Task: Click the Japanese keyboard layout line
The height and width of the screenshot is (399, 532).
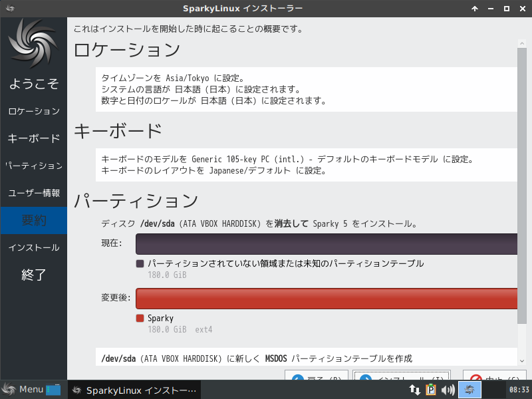Action: pyautogui.click(x=213, y=170)
